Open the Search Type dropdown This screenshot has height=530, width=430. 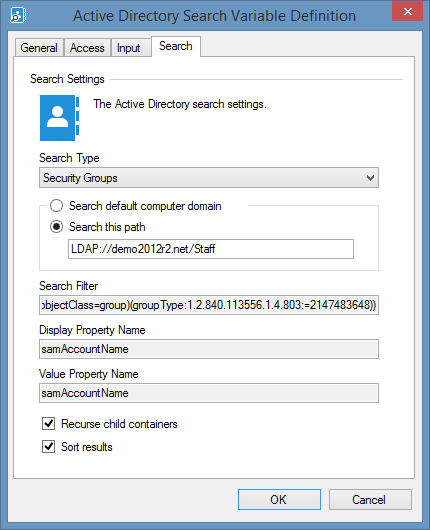pos(209,177)
